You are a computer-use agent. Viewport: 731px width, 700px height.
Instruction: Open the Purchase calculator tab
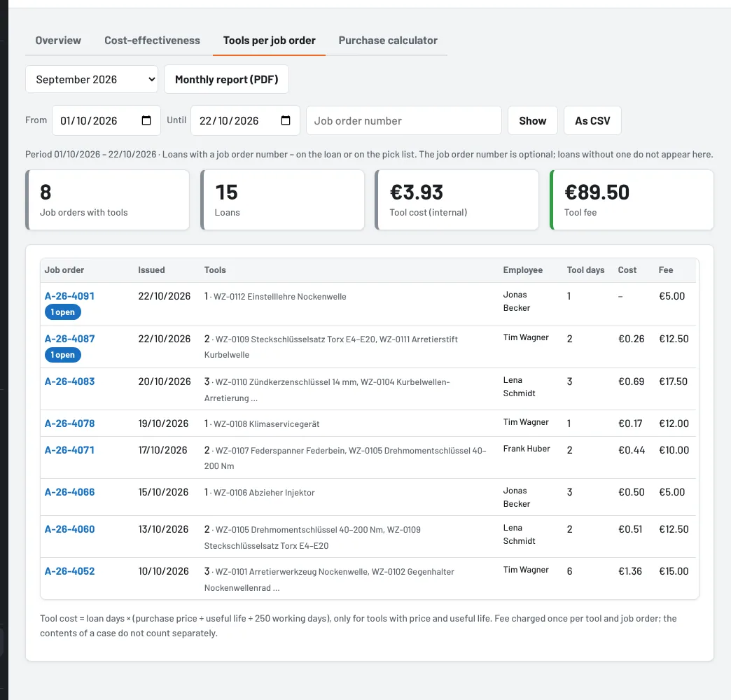[388, 41]
